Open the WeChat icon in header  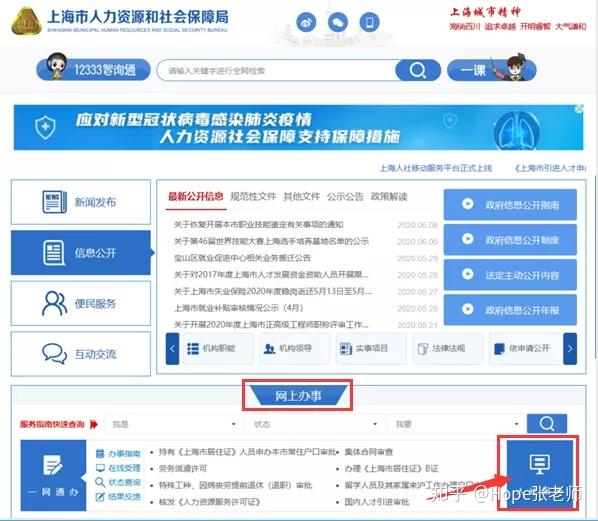click(x=338, y=23)
